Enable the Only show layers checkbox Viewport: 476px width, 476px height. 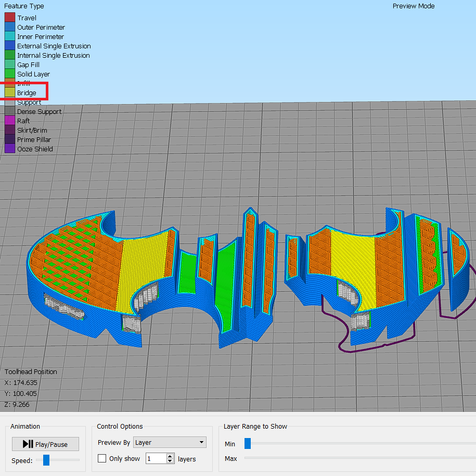(x=102, y=459)
